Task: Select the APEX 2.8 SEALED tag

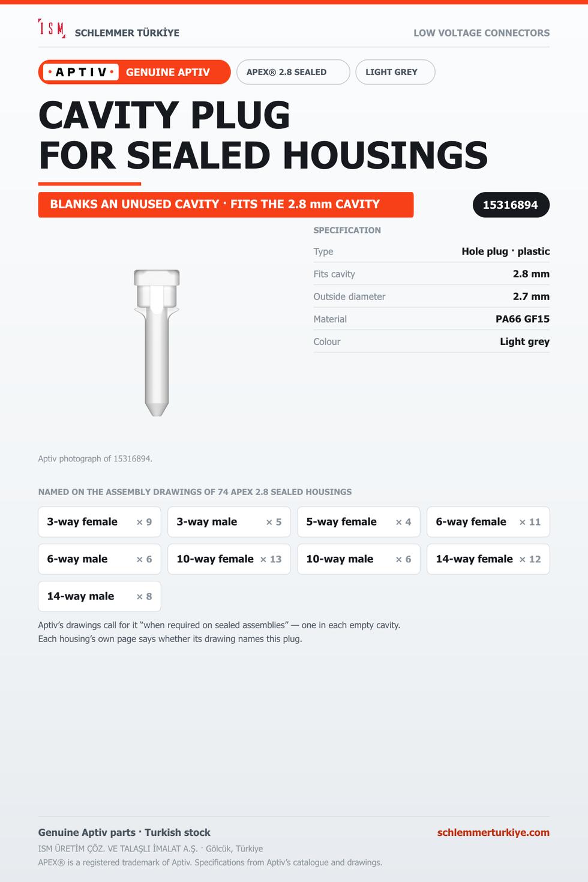Action: pos(293,72)
